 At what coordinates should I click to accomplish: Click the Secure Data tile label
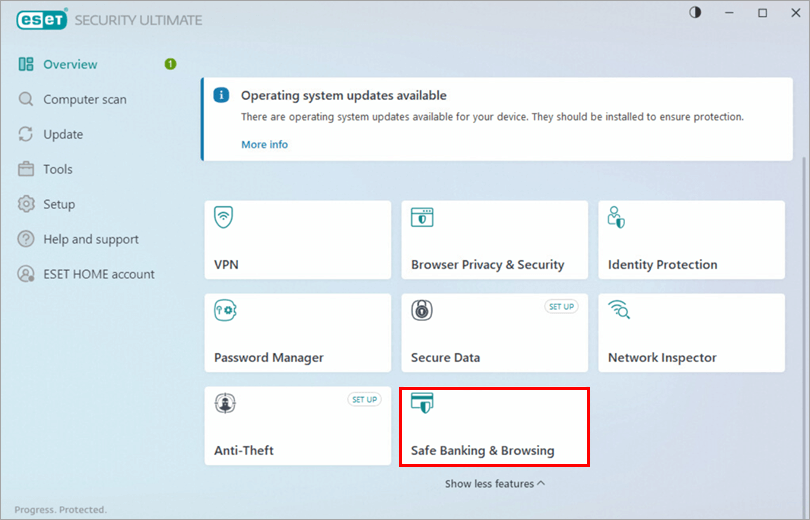point(445,357)
